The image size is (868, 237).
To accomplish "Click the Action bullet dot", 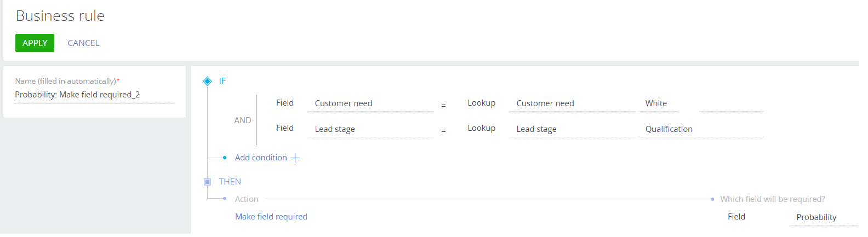I will click(225, 199).
